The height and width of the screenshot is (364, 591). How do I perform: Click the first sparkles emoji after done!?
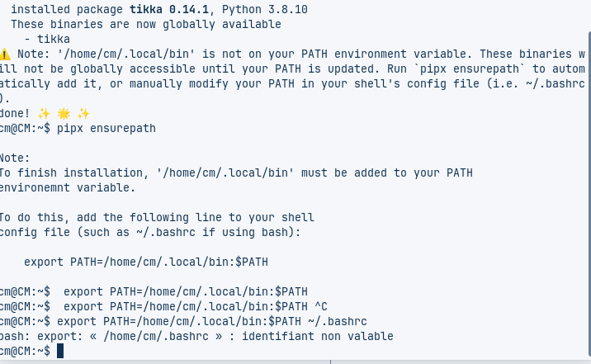44,113
